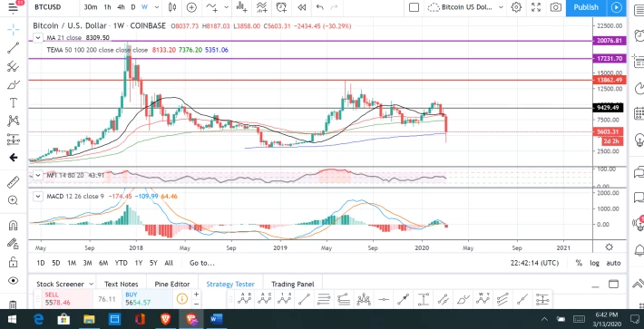Select the W Y Elliott wave tool
This screenshot has width=644, height=329.
coord(483,299)
